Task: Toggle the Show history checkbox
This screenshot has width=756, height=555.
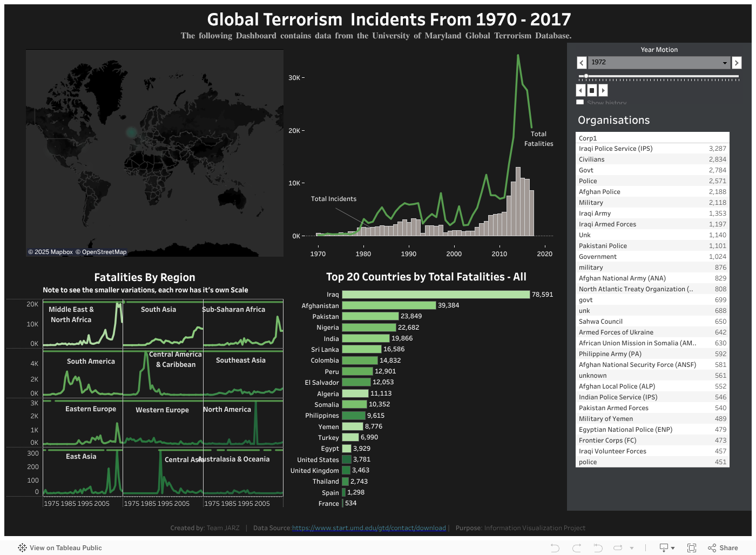Action: click(x=580, y=103)
